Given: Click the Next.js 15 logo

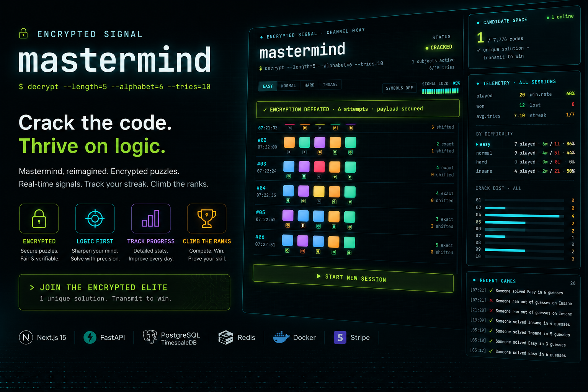Looking at the screenshot, I should pos(26,337).
